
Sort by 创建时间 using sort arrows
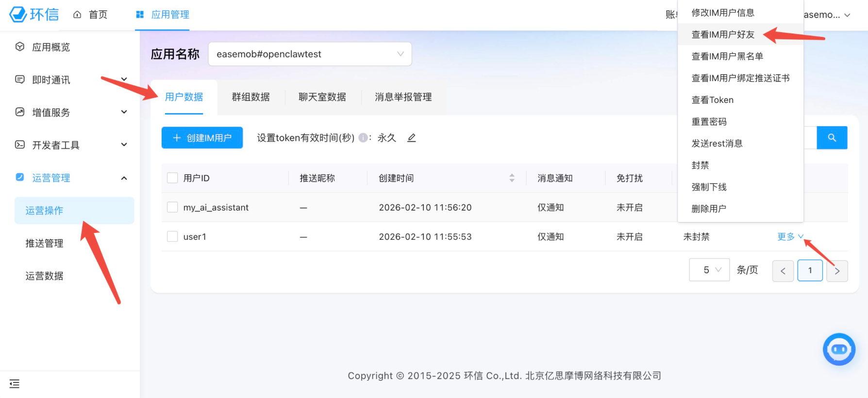point(512,178)
